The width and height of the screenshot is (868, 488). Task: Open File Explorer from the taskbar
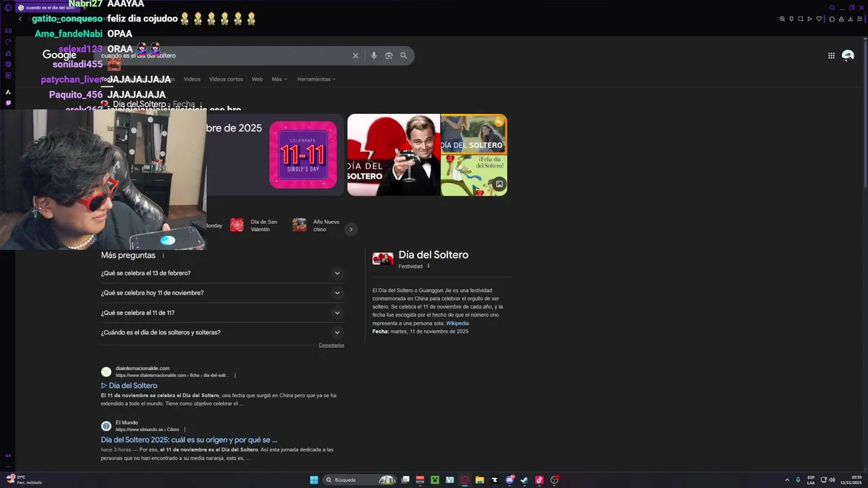coord(479,480)
